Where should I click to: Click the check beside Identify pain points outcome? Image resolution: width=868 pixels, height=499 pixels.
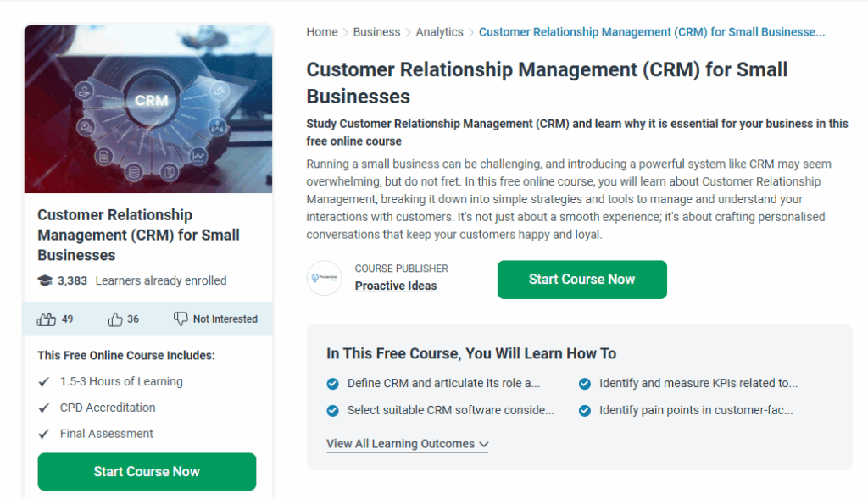(584, 410)
